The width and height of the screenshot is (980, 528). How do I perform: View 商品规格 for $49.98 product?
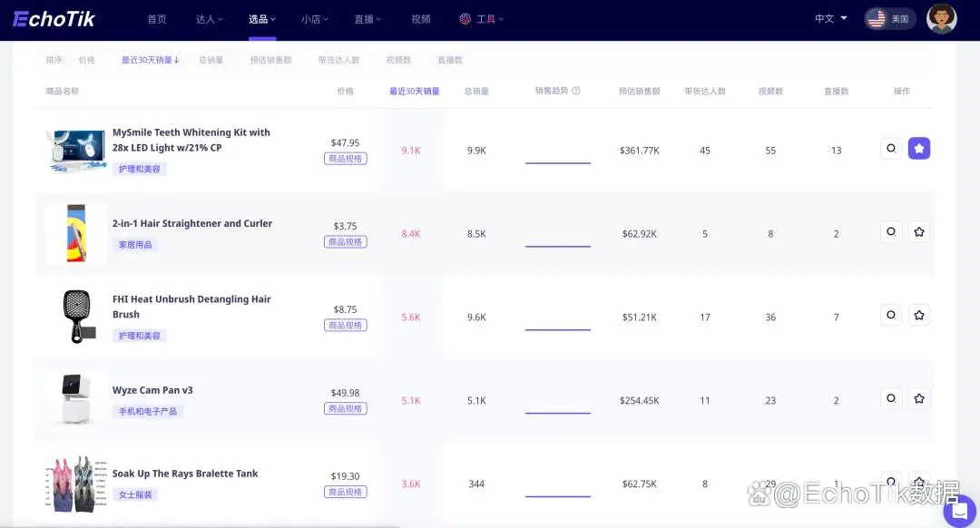pyautogui.click(x=346, y=408)
